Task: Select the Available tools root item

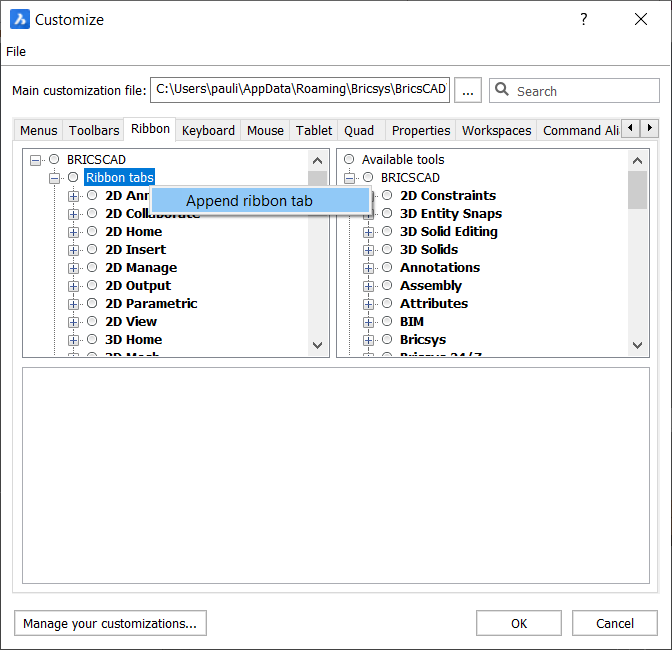Action: (x=403, y=159)
